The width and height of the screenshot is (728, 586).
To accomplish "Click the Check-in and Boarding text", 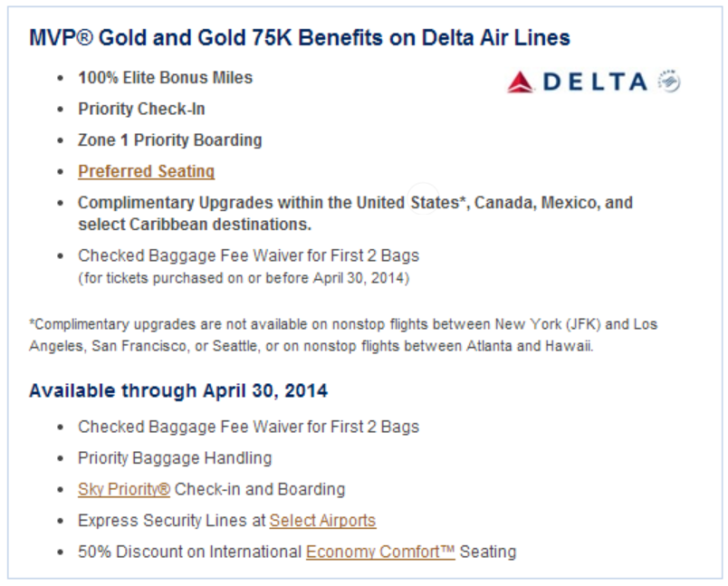I will tap(260, 489).
